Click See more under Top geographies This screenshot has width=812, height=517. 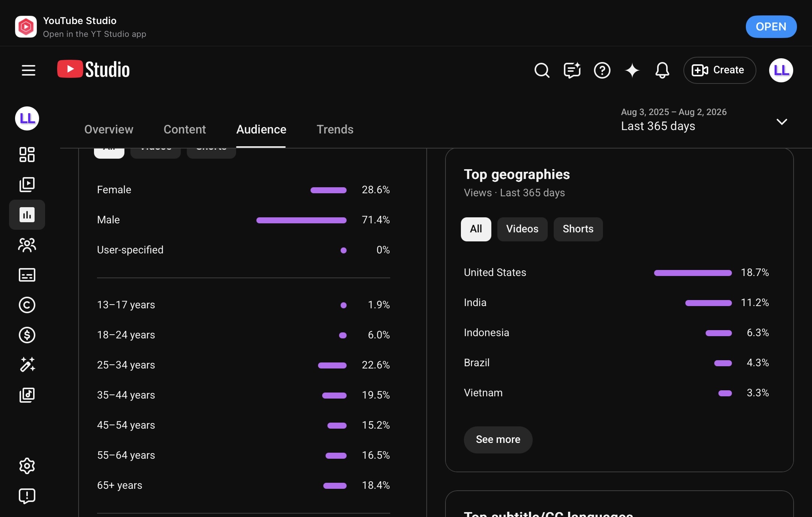click(498, 440)
